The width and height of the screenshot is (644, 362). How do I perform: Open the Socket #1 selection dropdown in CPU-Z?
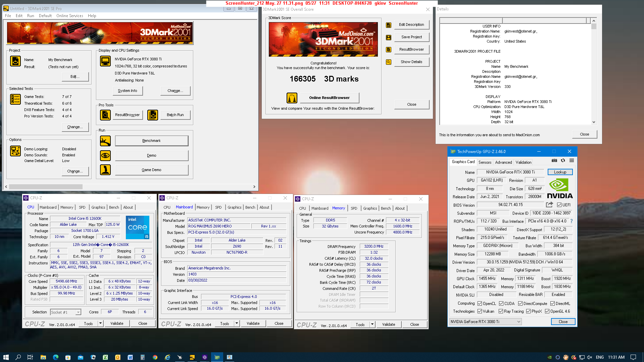click(66, 312)
